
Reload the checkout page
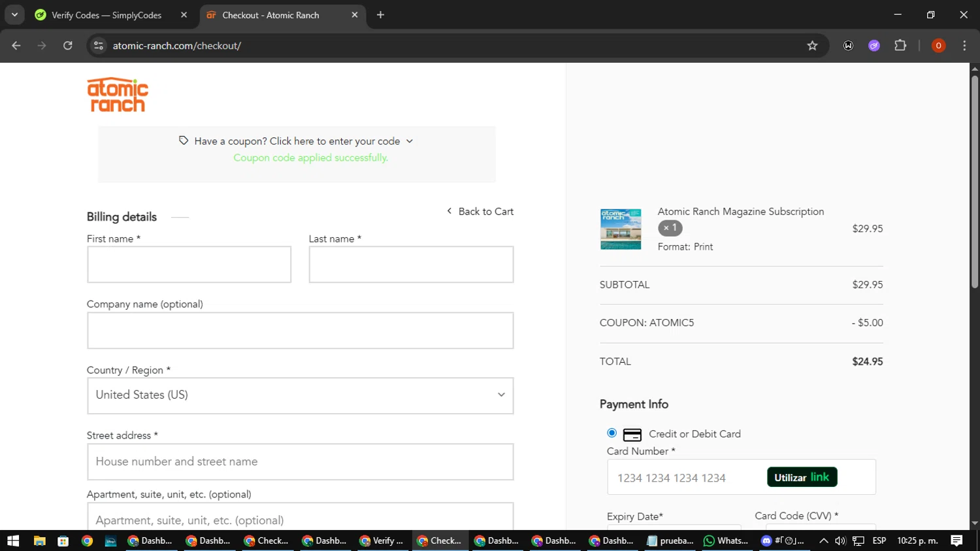coord(68,46)
